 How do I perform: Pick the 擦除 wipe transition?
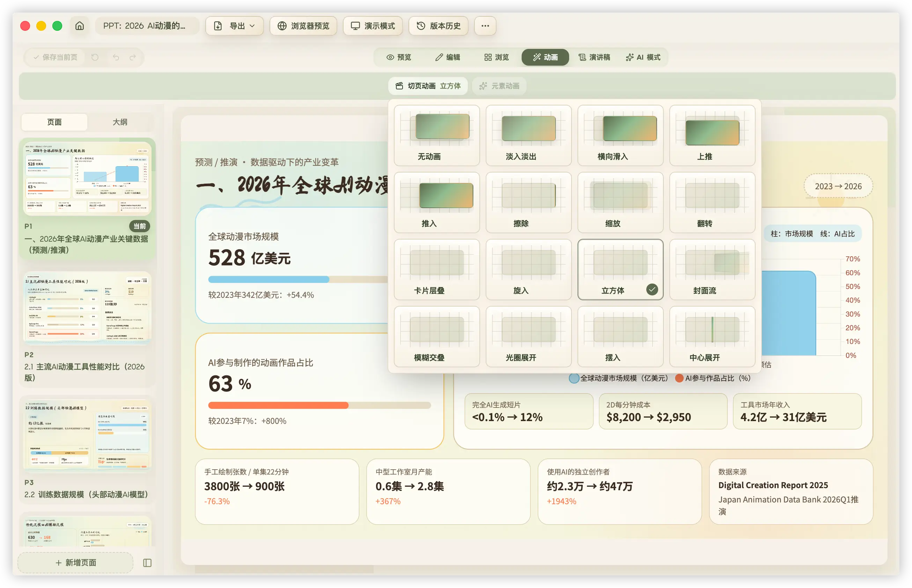click(x=528, y=203)
